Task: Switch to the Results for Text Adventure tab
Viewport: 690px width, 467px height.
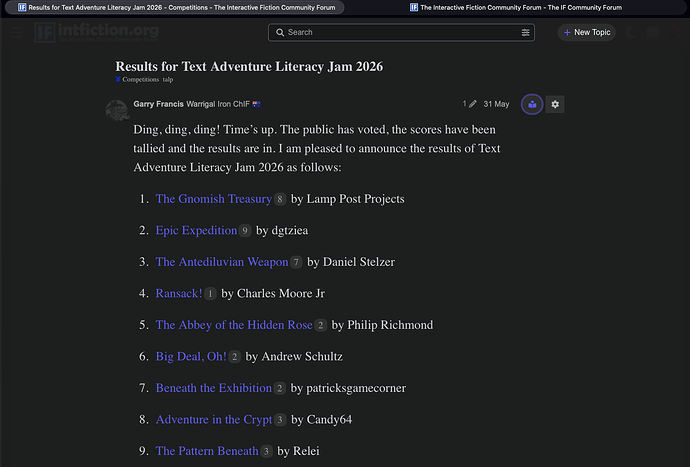Action: pyautogui.click(x=175, y=7)
